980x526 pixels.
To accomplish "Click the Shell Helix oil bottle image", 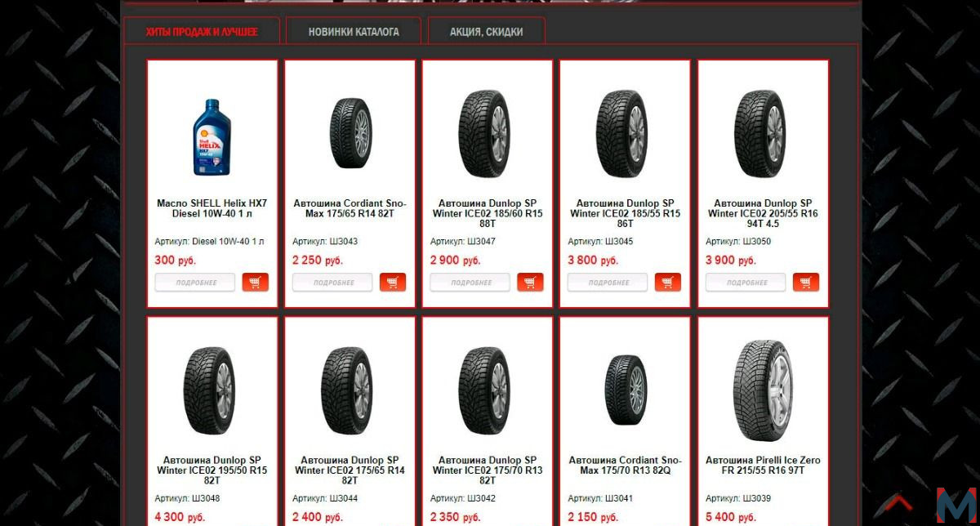I will coord(212,136).
